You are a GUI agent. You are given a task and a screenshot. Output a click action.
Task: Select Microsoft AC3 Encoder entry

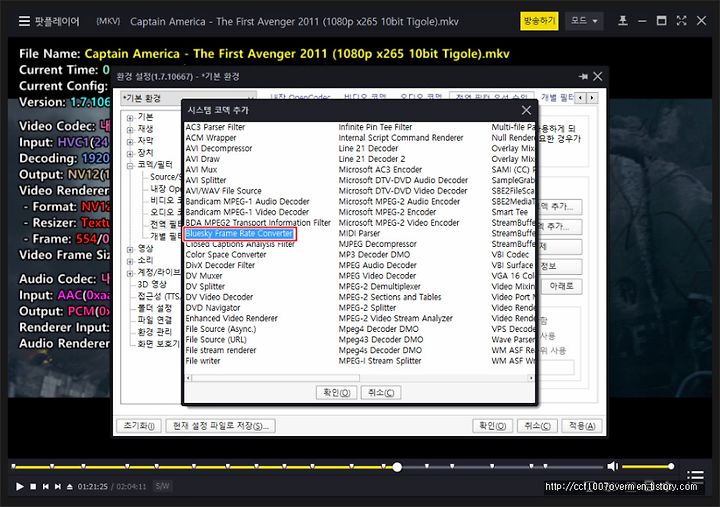click(x=380, y=169)
